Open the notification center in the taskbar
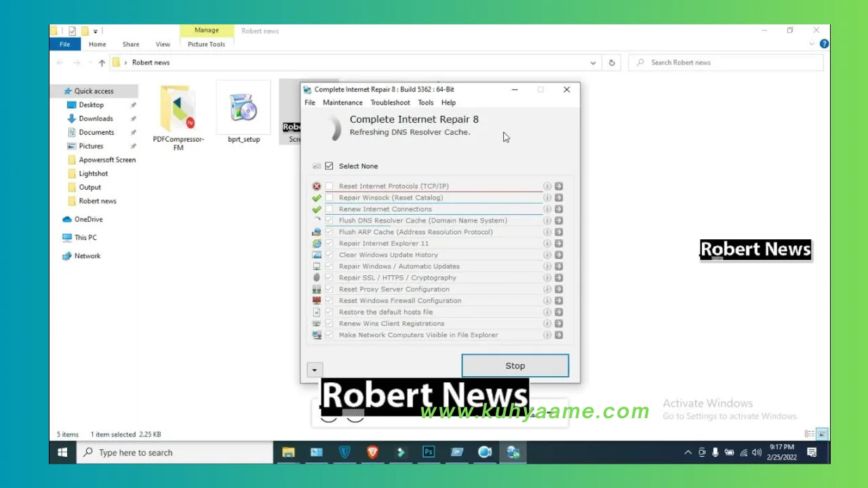This screenshot has width=868, height=488. point(812,452)
